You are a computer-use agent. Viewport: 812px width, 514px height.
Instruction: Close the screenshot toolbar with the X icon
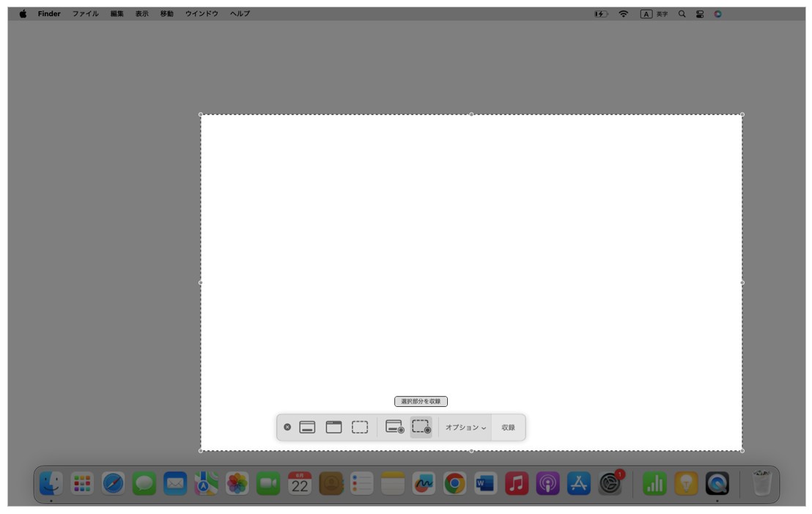pyautogui.click(x=287, y=427)
